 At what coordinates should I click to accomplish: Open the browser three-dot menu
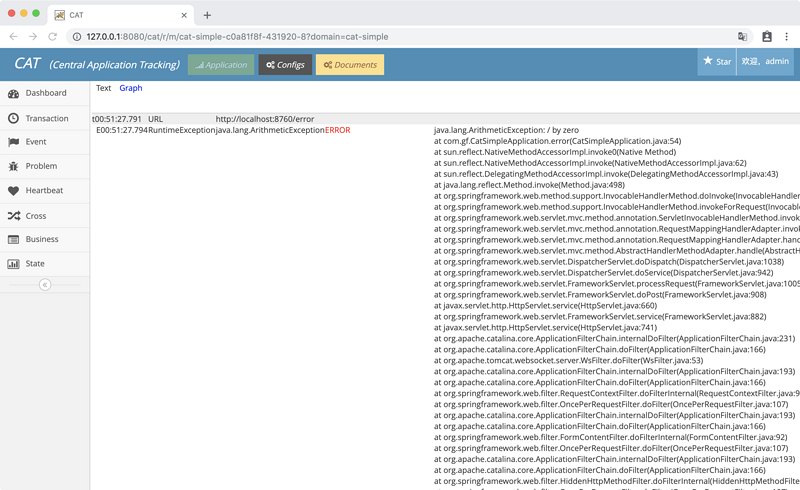pyautogui.click(x=786, y=36)
